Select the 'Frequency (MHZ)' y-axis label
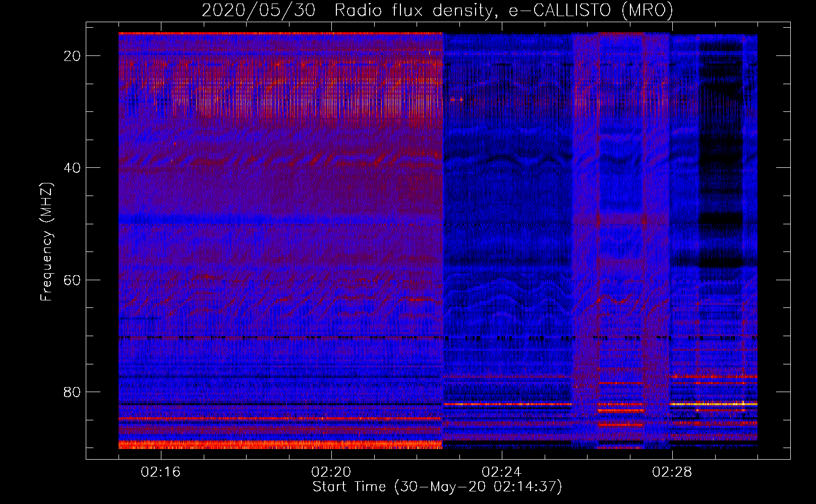Image resolution: width=816 pixels, height=504 pixels. [46, 242]
